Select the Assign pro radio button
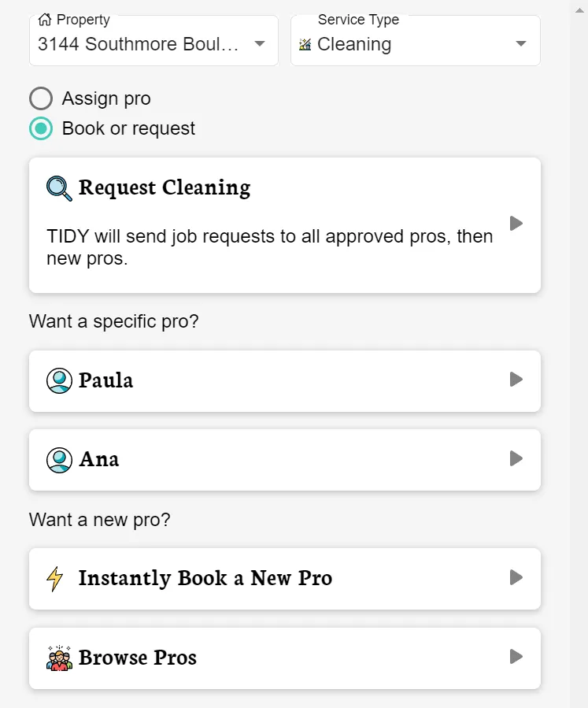The height and width of the screenshot is (708, 588). pos(41,98)
